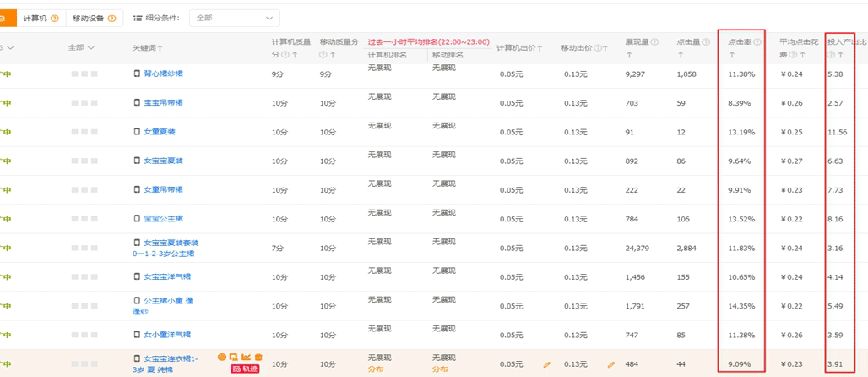This screenshot has height=377, width=868.
Task: Click pencil icon to edit 0.05元 computer bid
Action: pos(546,364)
